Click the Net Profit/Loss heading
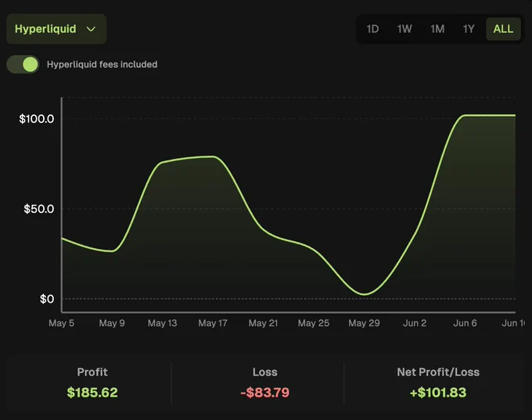 [438, 372]
